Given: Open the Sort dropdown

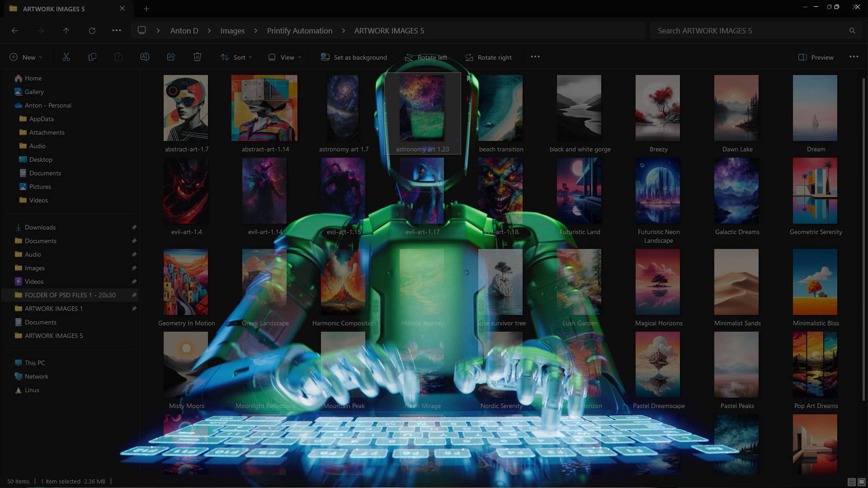Looking at the screenshot, I should [236, 57].
